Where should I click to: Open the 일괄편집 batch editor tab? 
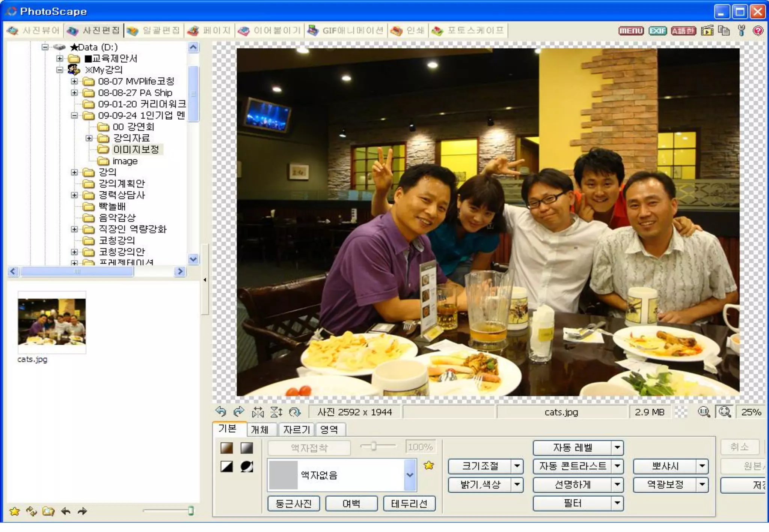154,30
